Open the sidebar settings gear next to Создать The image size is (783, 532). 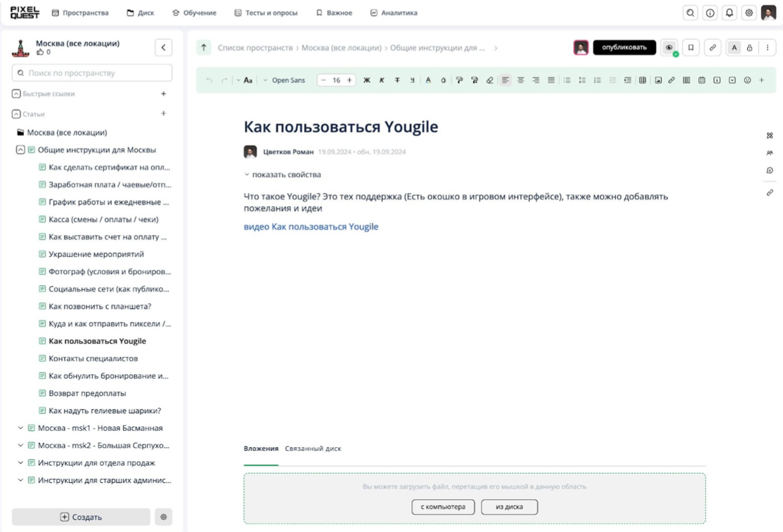click(163, 517)
